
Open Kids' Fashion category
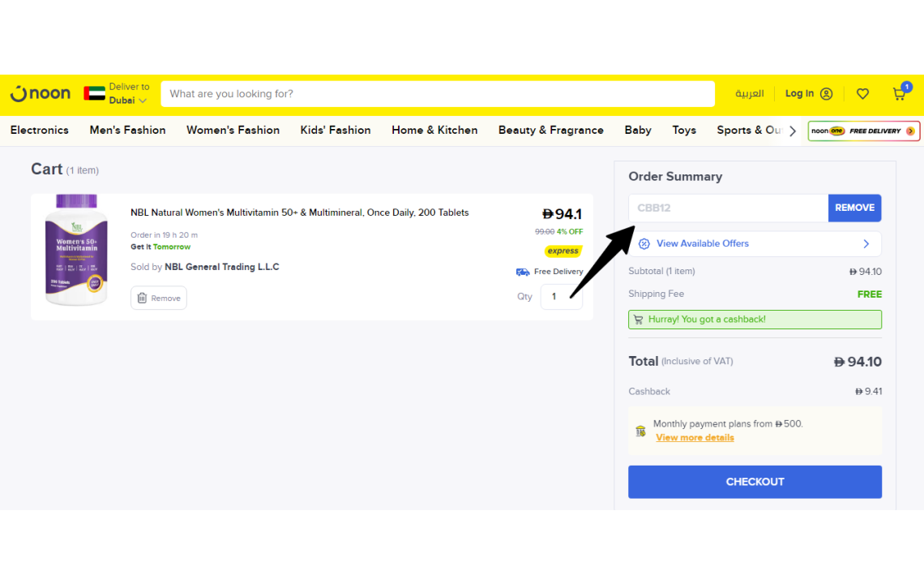coord(336,131)
